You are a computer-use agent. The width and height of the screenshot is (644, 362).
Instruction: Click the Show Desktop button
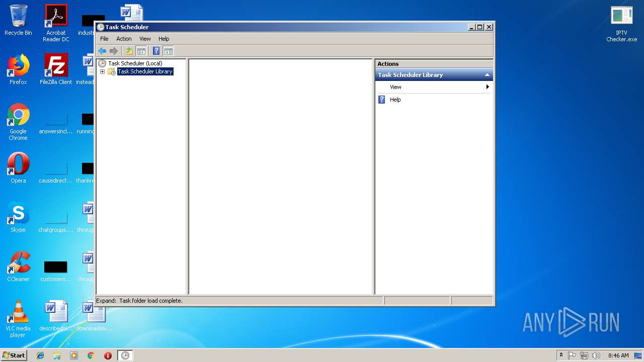pyautogui.click(x=638, y=355)
